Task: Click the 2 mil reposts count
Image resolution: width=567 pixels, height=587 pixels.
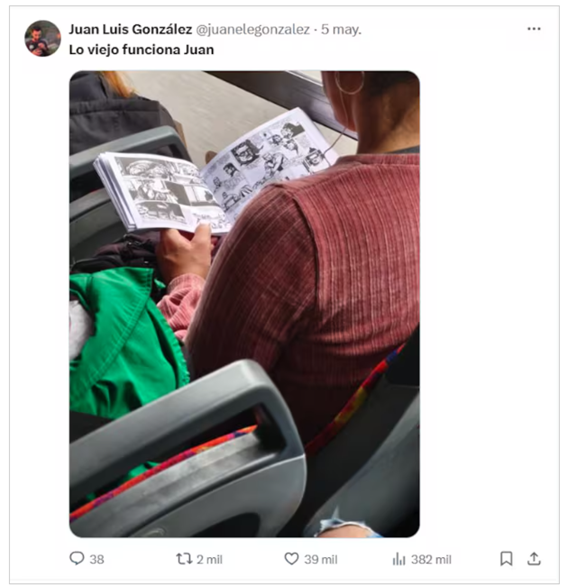Action: (x=210, y=559)
